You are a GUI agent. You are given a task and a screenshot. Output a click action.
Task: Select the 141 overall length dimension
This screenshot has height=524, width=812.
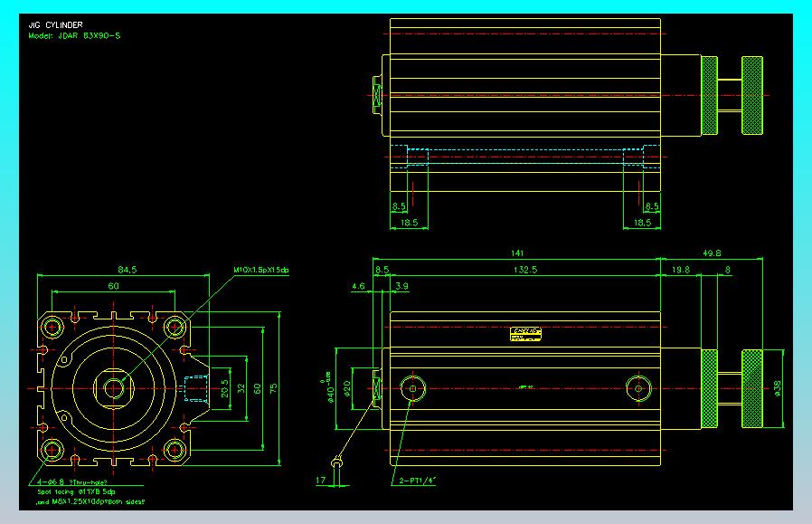(517, 253)
